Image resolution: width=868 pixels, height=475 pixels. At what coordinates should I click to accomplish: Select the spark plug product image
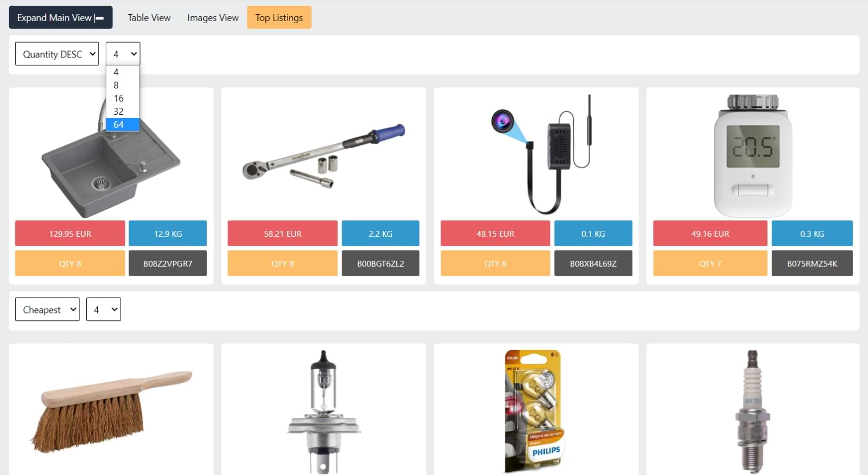pos(753,411)
